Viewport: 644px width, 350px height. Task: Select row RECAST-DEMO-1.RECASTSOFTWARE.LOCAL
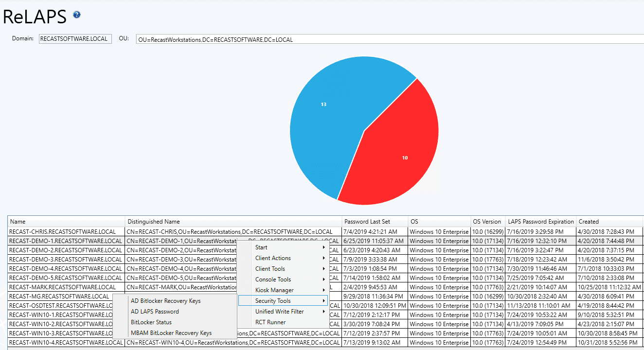pos(326,241)
